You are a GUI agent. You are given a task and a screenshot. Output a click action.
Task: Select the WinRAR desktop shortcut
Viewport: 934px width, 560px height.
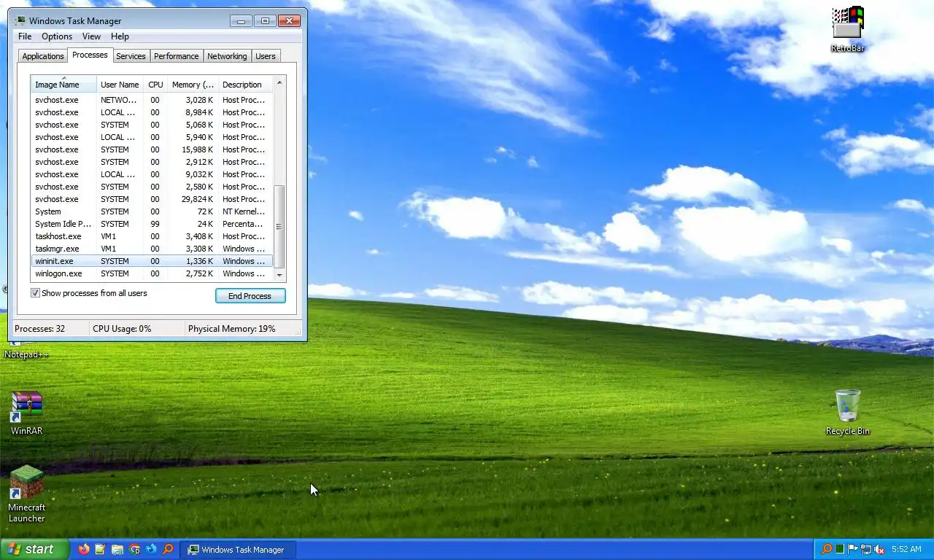point(26,413)
